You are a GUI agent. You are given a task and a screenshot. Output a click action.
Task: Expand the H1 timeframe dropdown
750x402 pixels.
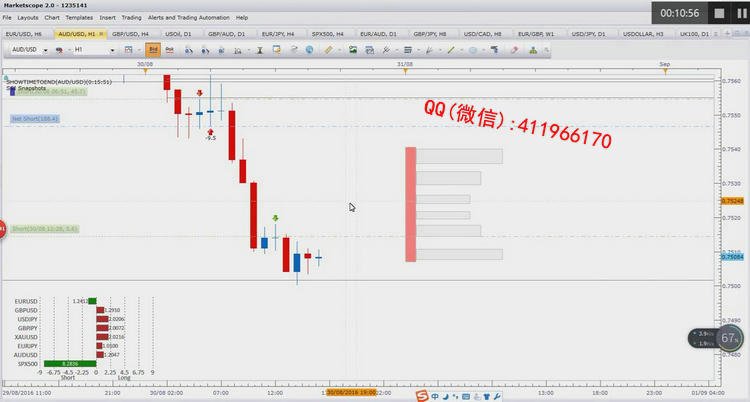(x=112, y=50)
